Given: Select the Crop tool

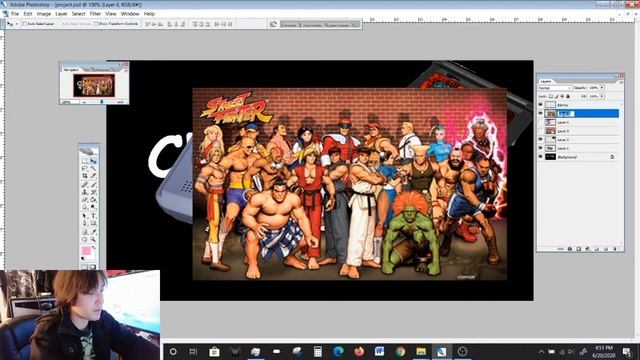Looking at the screenshot, I should click(x=84, y=176).
